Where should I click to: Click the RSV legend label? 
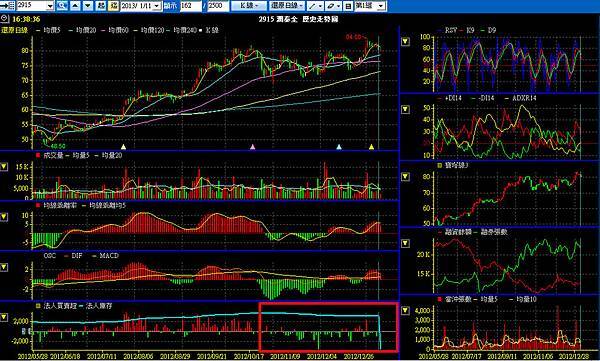click(x=451, y=30)
